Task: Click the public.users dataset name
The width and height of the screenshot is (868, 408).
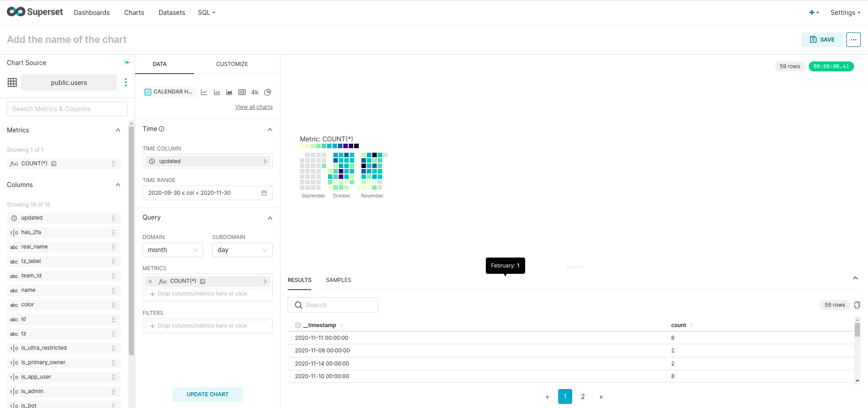Action: (x=69, y=83)
